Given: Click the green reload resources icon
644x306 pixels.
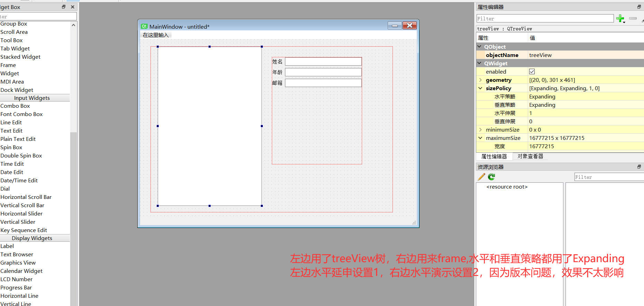Looking at the screenshot, I should coord(491,177).
